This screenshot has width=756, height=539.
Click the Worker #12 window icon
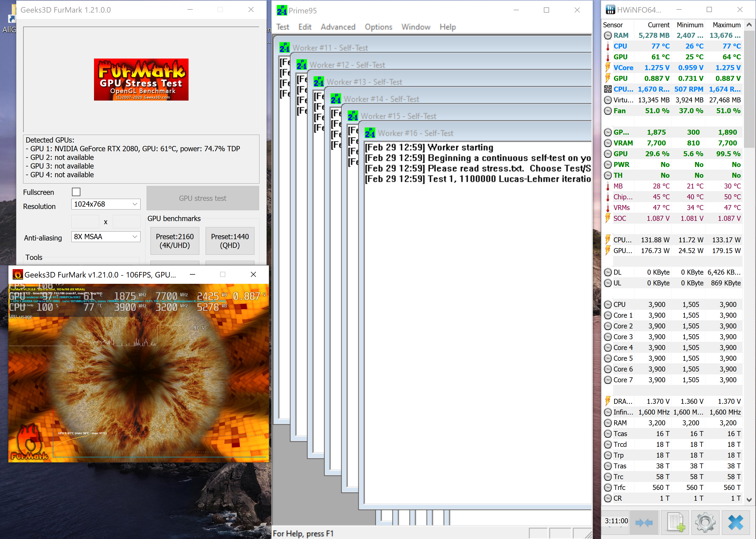pyautogui.click(x=302, y=65)
